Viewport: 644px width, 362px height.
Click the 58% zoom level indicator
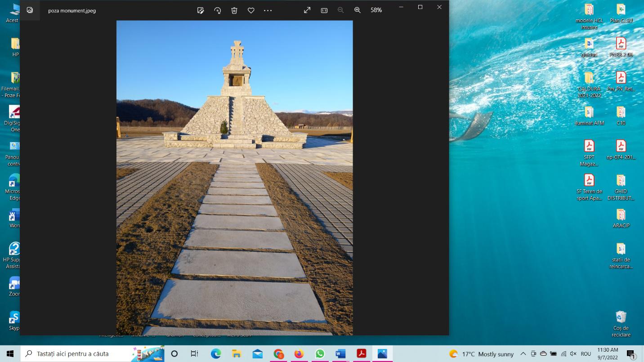point(376,10)
